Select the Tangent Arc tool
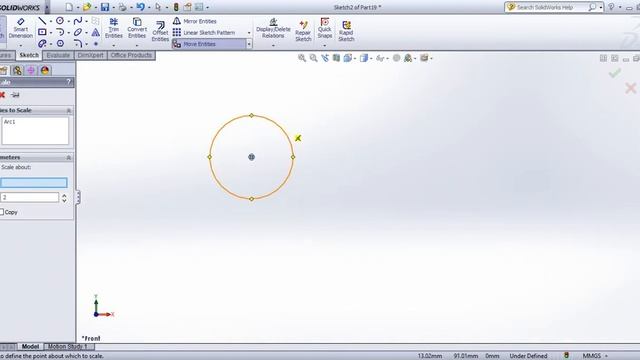The image size is (640, 360). click(60, 32)
